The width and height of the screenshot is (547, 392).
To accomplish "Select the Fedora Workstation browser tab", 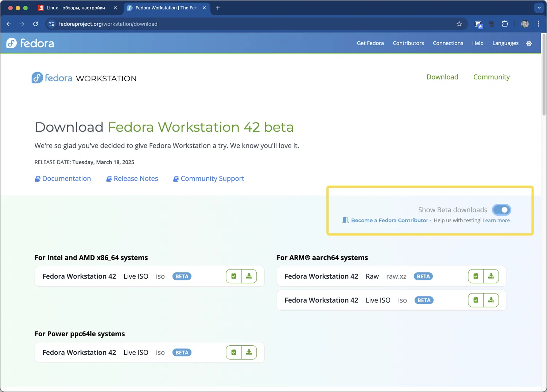I will point(166,8).
